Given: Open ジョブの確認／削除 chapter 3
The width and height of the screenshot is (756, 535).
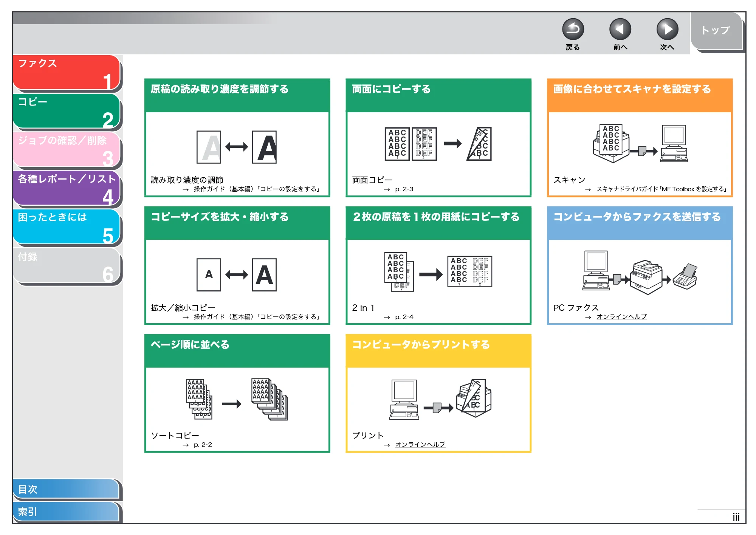Looking at the screenshot, I should [67, 150].
